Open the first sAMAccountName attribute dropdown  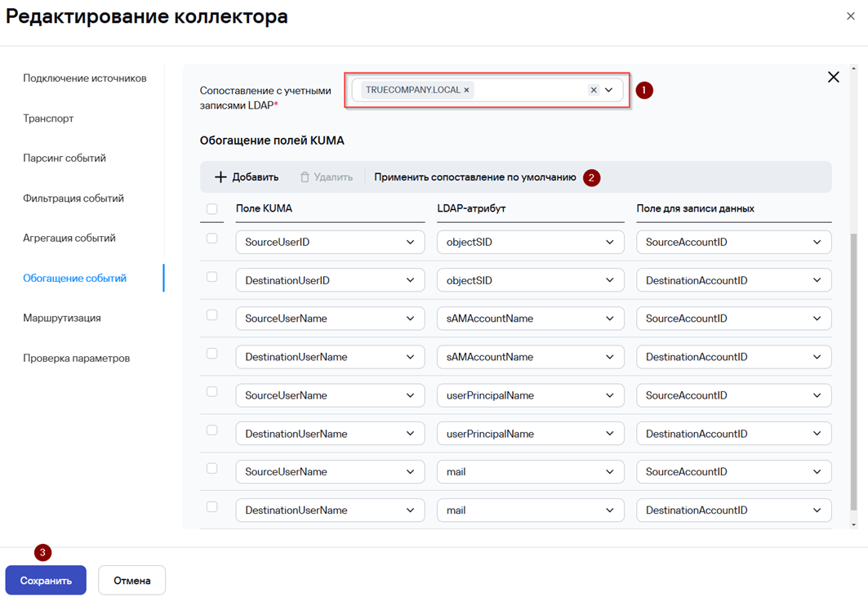click(530, 319)
